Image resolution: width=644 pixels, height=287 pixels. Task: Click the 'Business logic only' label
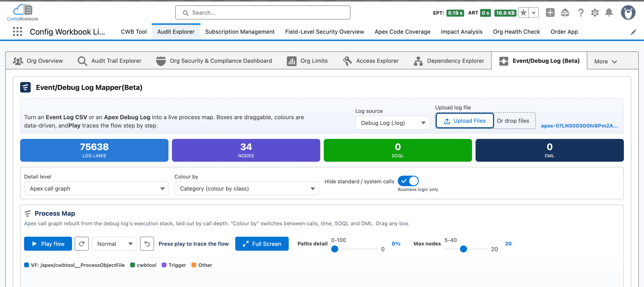418,189
